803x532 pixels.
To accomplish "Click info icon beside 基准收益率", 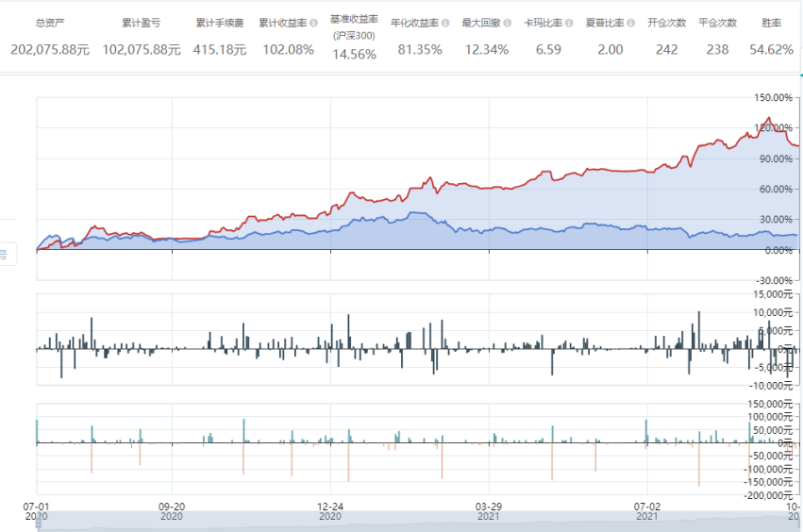I will coord(379,20).
